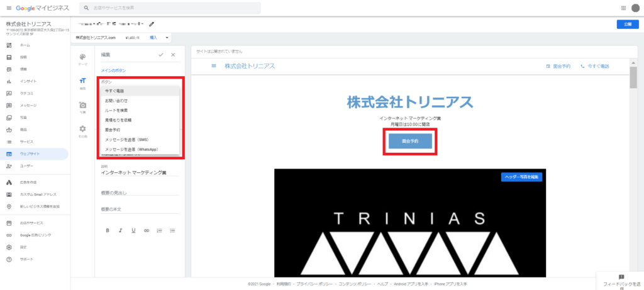This screenshot has width=644, height=290.
Task: Choose メッセージを送信（WhatsApp） option
Action: point(140,149)
